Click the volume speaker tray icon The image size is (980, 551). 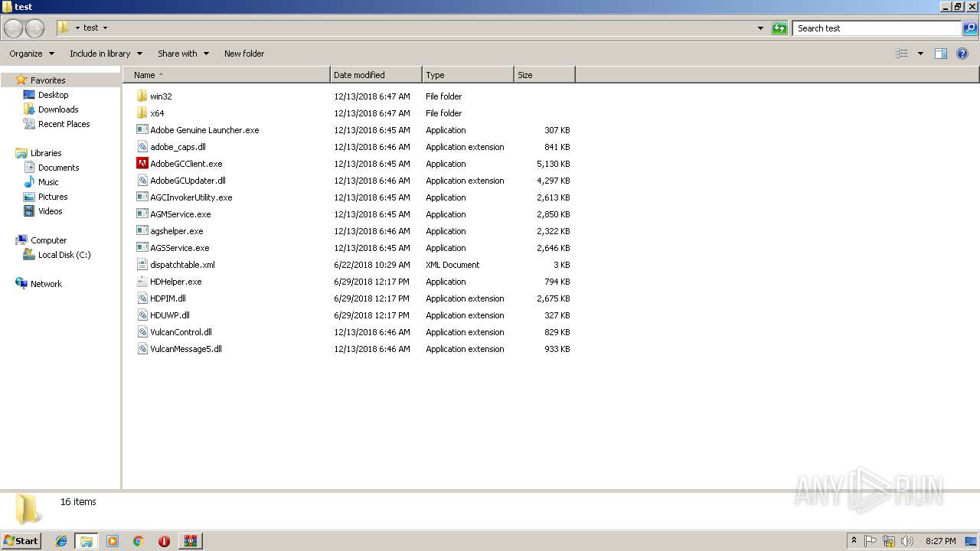[x=907, y=541]
